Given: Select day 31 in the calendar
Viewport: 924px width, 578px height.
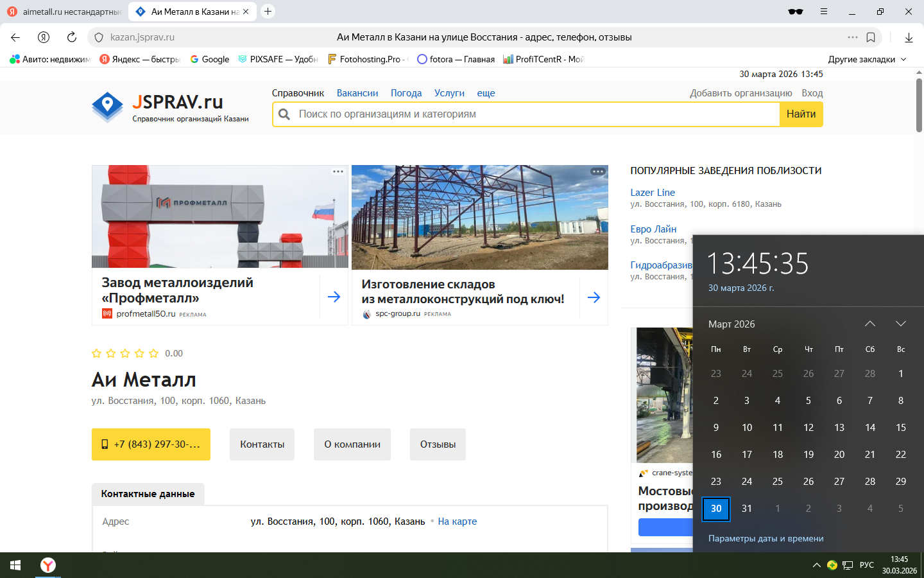Looking at the screenshot, I should click(x=747, y=509).
